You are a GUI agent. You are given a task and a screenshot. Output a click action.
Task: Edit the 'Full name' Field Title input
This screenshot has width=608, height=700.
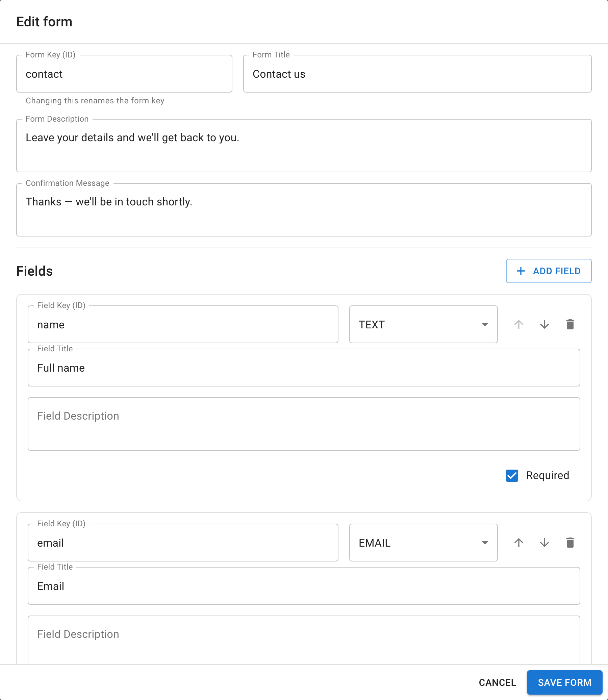(x=304, y=368)
